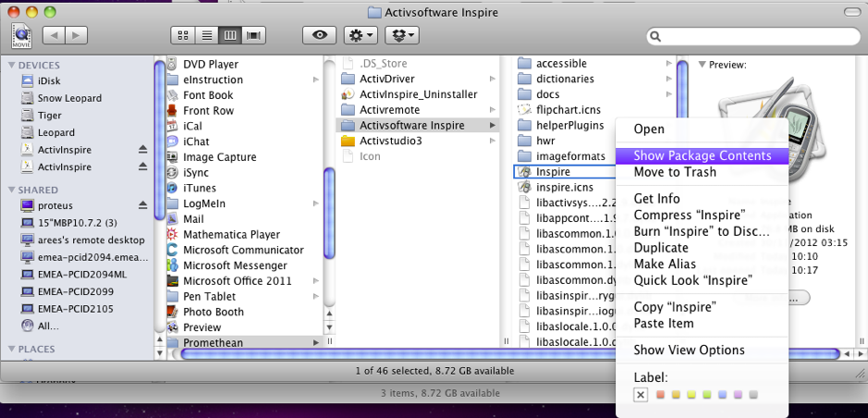Open the Action gear menu
This screenshot has width=868, height=418.
(x=361, y=35)
